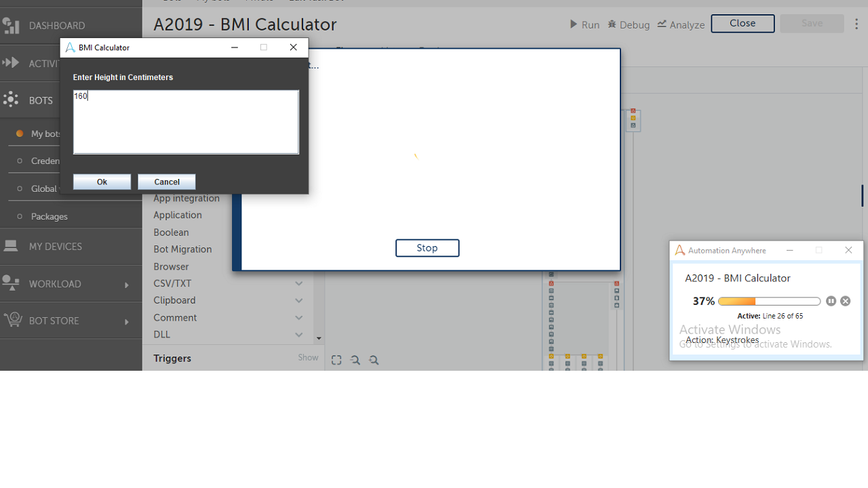Open the three-dot more options menu
The width and height of the screenshot is (868, 488).
[856, 24]
